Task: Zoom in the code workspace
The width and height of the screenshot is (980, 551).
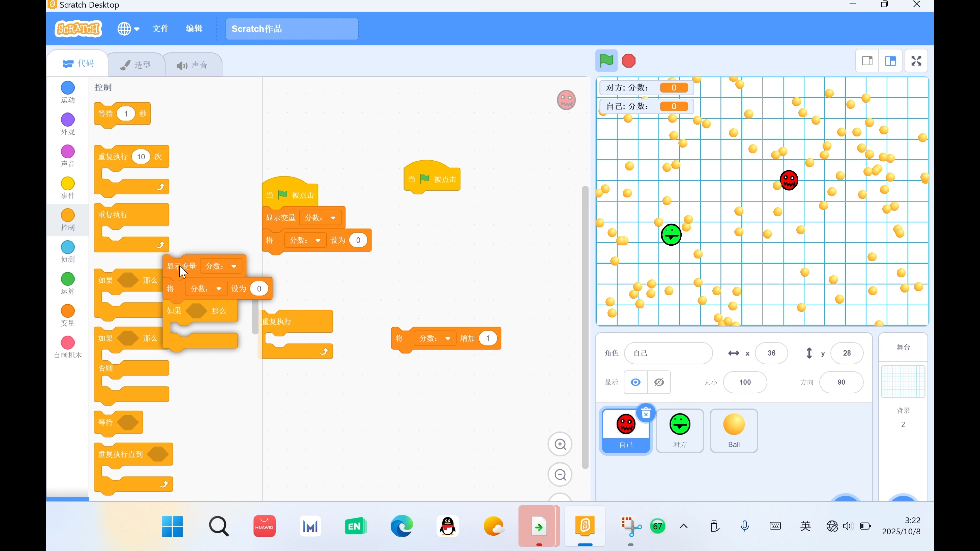Action: pyautogui.click(x=560, y=444)
